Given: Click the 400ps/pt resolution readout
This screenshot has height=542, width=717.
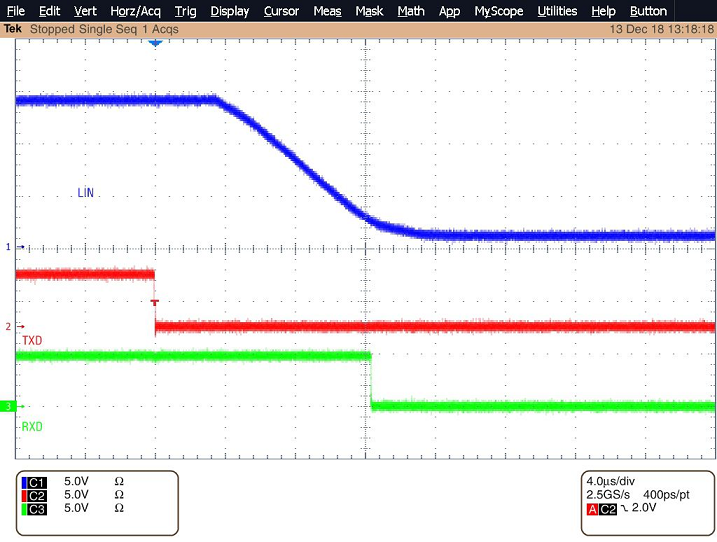Looking at the screenshot, I should pyautogui.click(x=666, y=494).
